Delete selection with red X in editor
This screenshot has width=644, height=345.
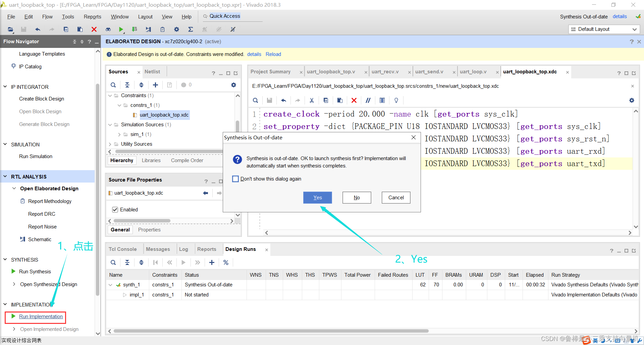pyautogui.click(x=354, y=100)
